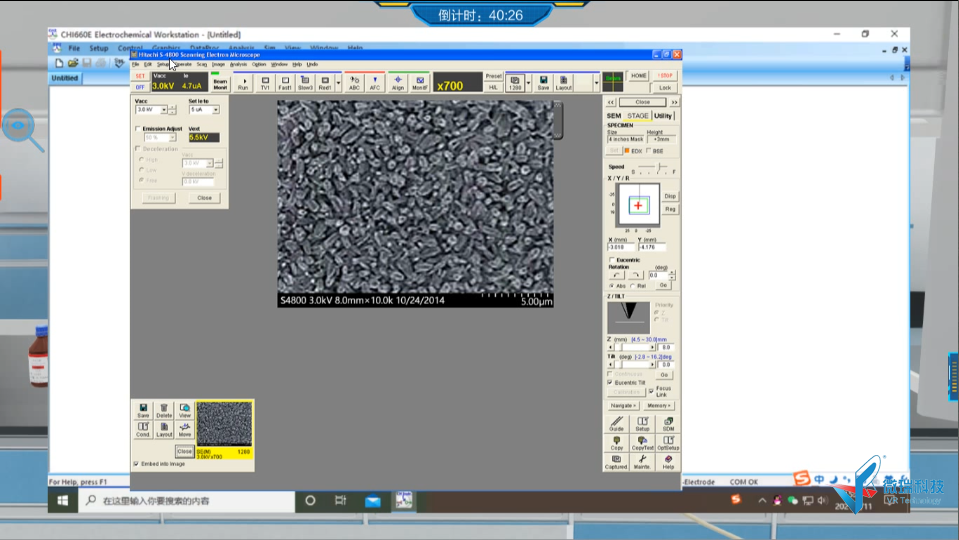Select the Abs rotation radio button

pyautogui.click(x=612, y=286)
